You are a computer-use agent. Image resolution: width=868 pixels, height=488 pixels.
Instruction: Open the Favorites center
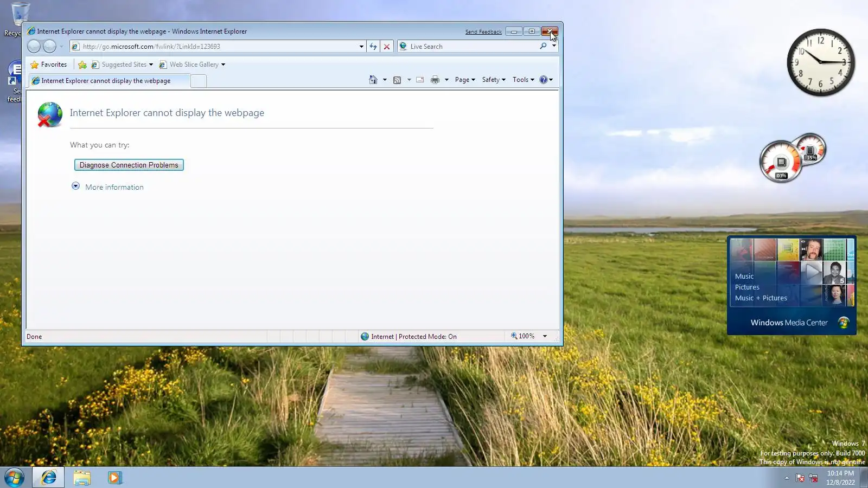click(49, 65)
